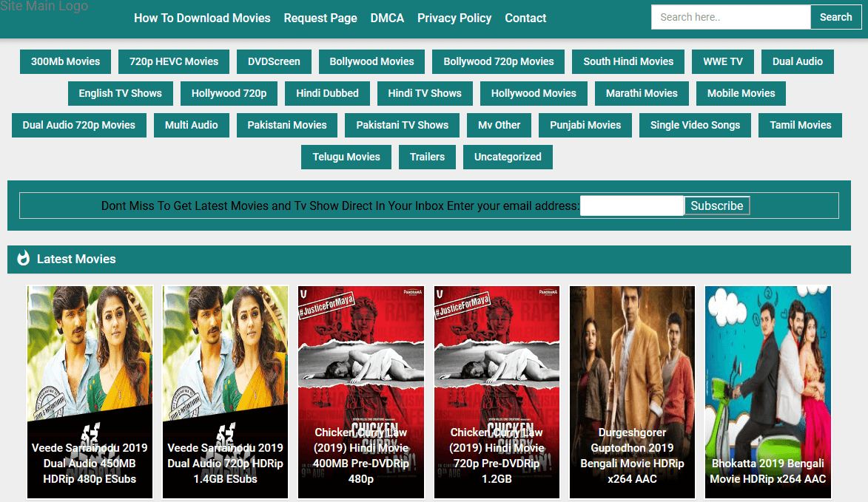Viewport: 868px width, 502px height.
Task: Open Chicken Curry Law 720p 1.2GB poster
Action: pyautogui.click(x=497, y=392)
